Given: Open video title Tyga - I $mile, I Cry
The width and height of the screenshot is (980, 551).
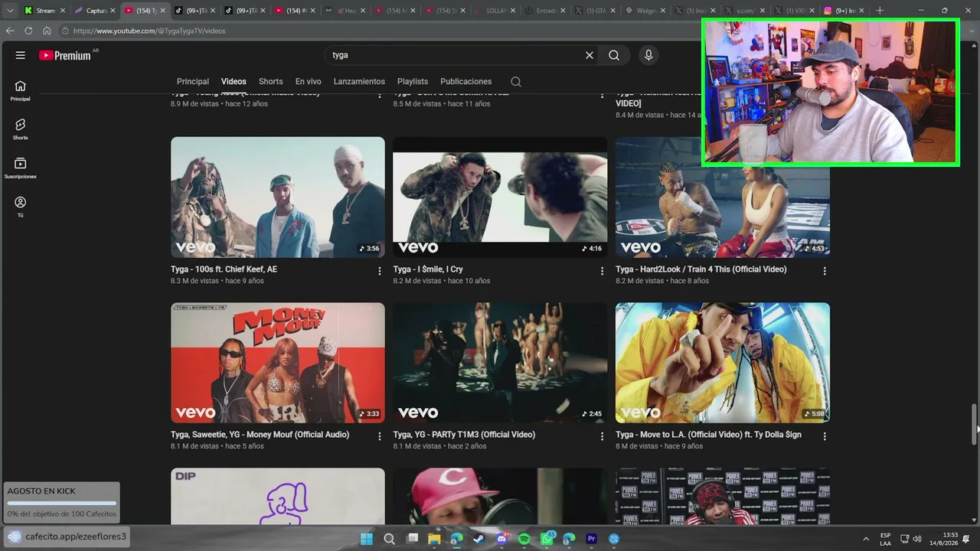Looking at the screenshot, I should [428, 269].
